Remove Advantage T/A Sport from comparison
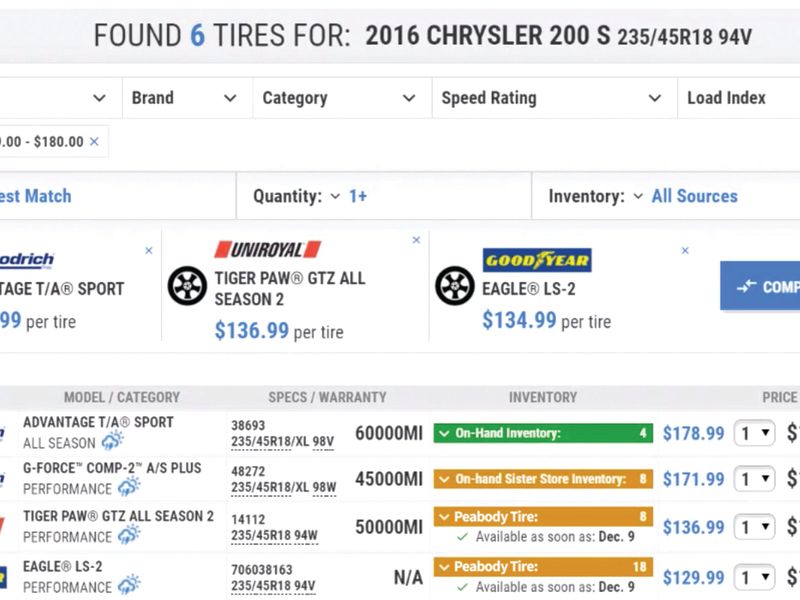Screen dimensions: 800x600 pyautogui.click(x=148, y=251)
